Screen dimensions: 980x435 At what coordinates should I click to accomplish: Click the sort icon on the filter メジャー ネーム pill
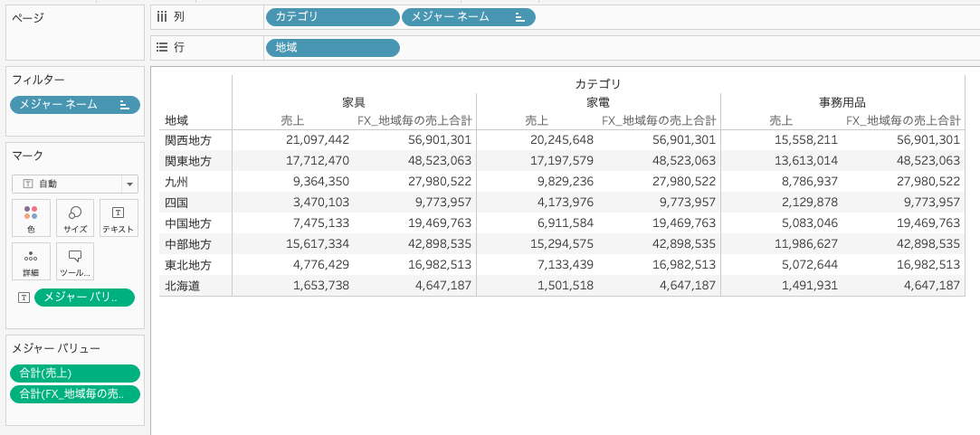(124, 105)
